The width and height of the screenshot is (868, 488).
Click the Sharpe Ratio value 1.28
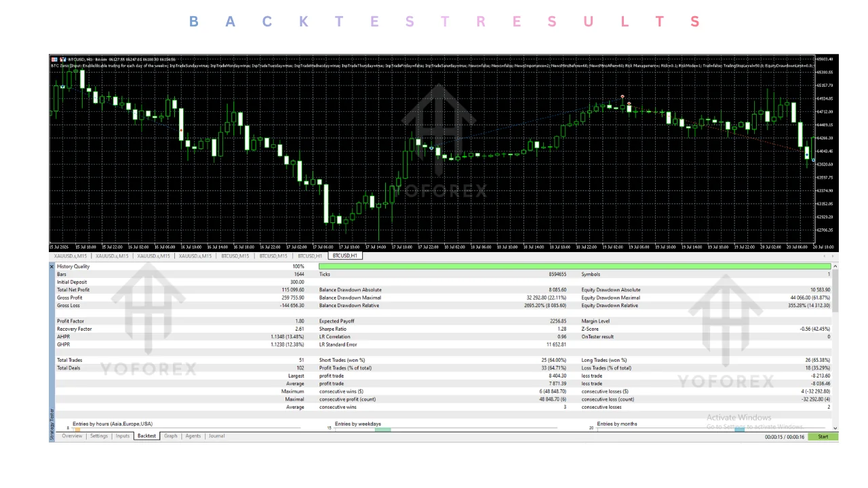(x=562, y=329)
